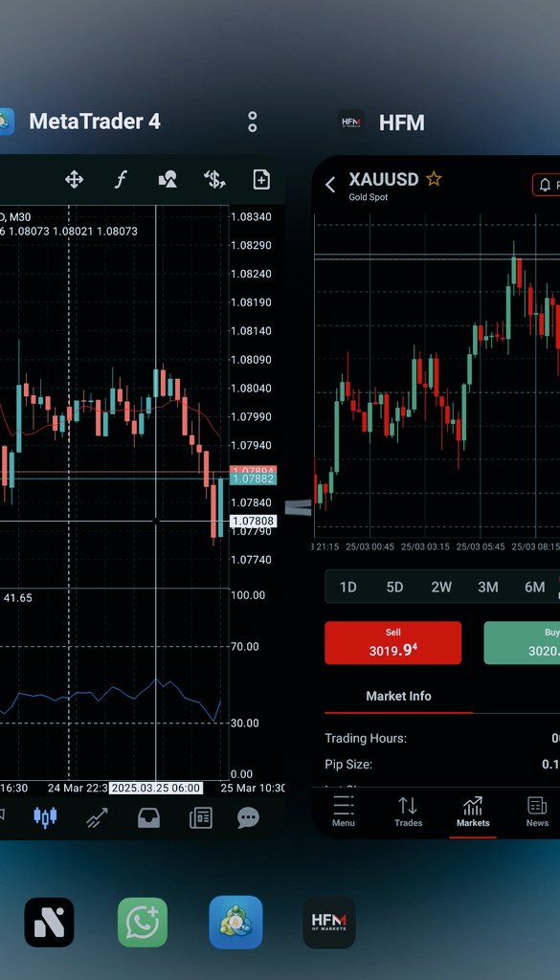This screenshot has height=980, width=560.
Task: Tap the HFM app title logo icon
Action: click(351, 122)
